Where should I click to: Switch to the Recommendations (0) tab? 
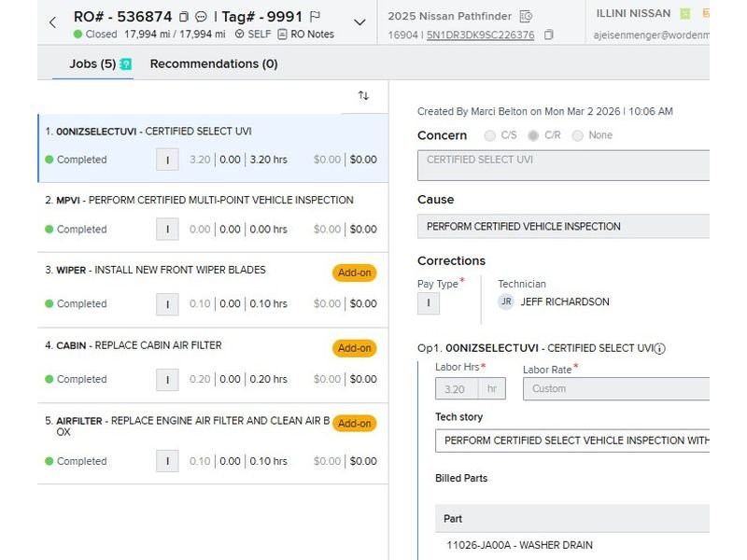point(214,63)
